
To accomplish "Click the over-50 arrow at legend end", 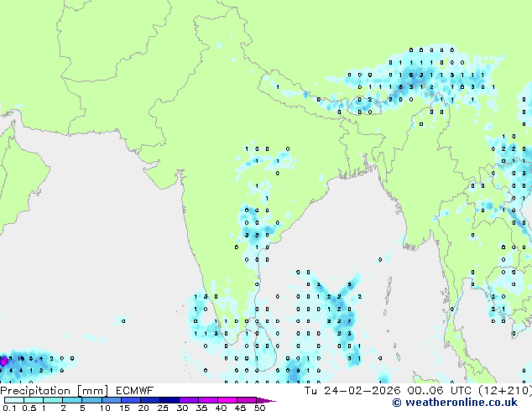I will [266, 400].
